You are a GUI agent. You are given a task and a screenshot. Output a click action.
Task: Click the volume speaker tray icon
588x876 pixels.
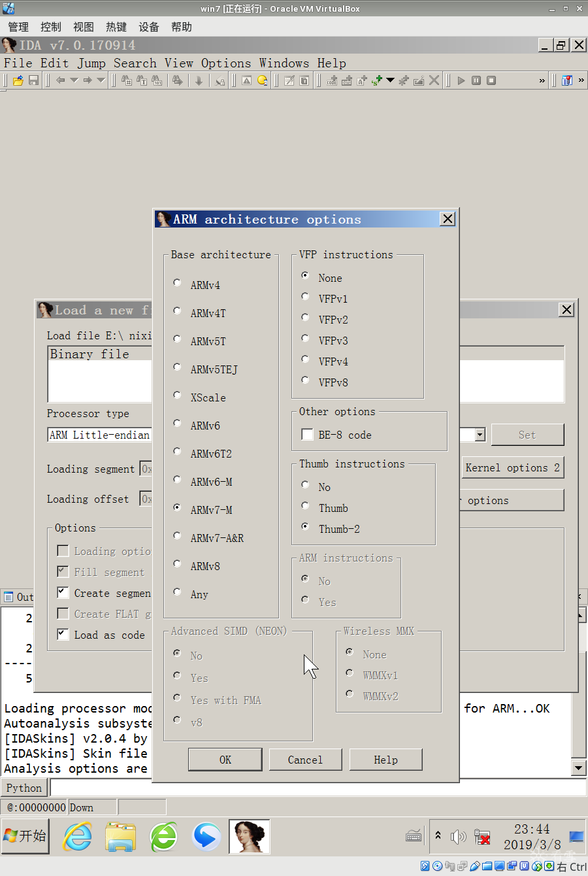click(458, 837)
